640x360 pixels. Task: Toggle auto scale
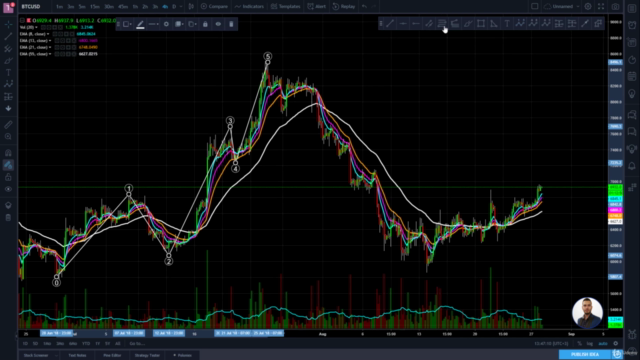coord(602,344)
